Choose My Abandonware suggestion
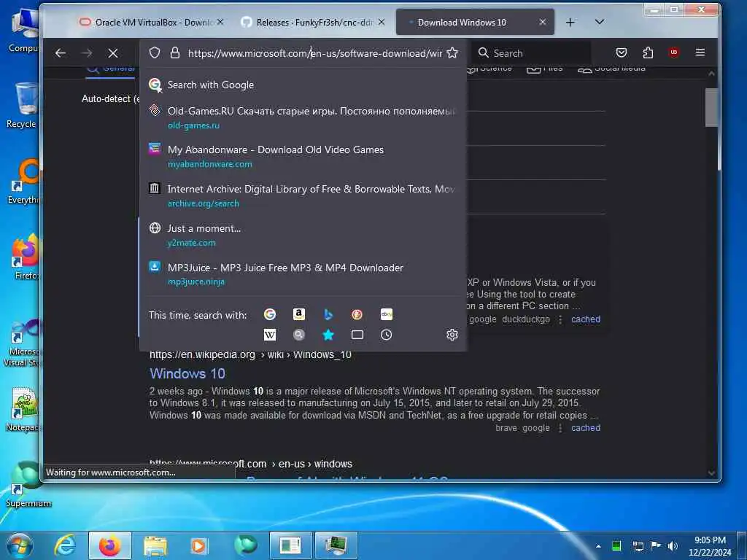Viewport: 747px width, 560px height. [x=303, y=156]
